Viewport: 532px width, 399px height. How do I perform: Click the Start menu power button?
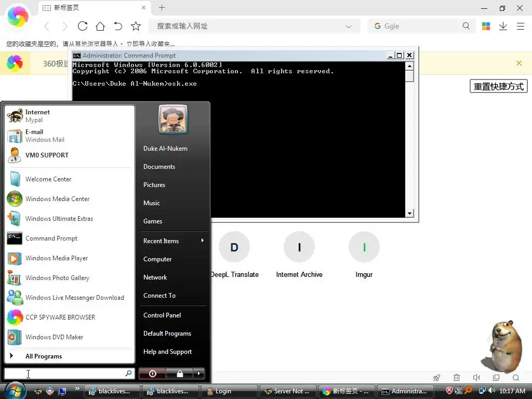click(152, 374)
